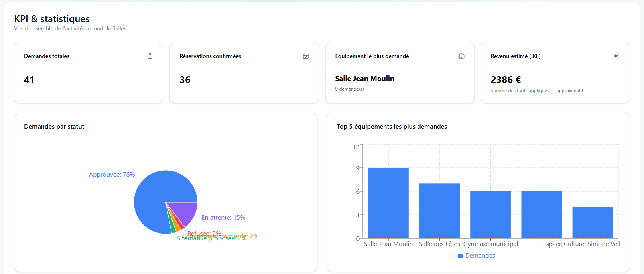
Task: Click the Équipement le plus demandé card title
Action: click(372, 56)
